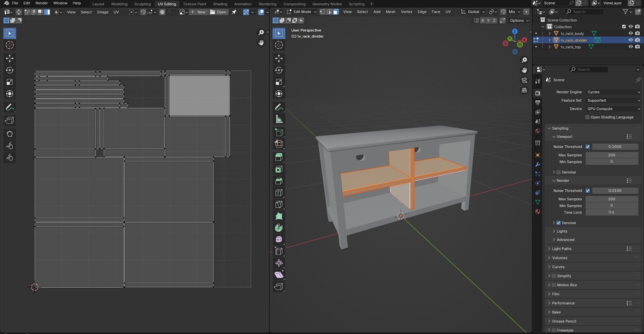Toggle X mirror axis button
This screenshot has height=334, width=644.
click(482, 20)
